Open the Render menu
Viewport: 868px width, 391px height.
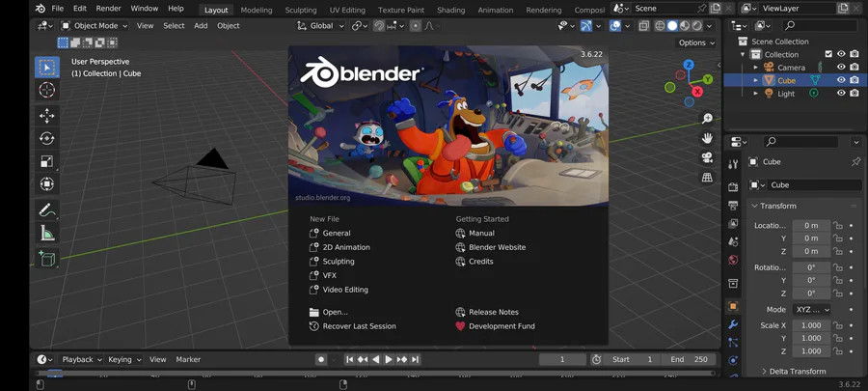pos(108,9)
